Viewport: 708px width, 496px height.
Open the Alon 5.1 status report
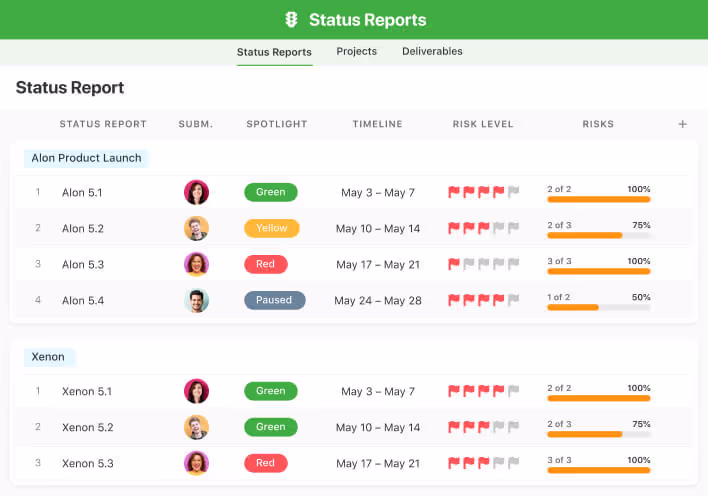click(82, 192)
